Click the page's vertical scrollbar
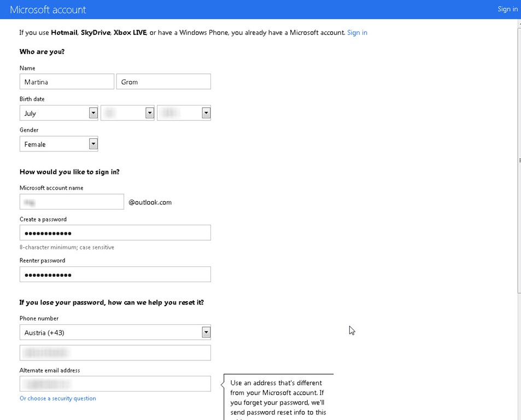Screen dimensions: 521x420 point(519,161)
